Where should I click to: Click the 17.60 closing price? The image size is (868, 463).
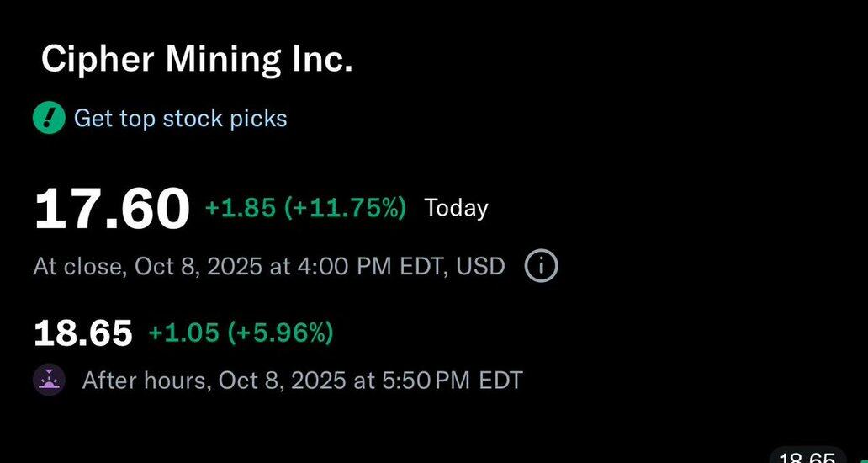click(x=111, y=210)
